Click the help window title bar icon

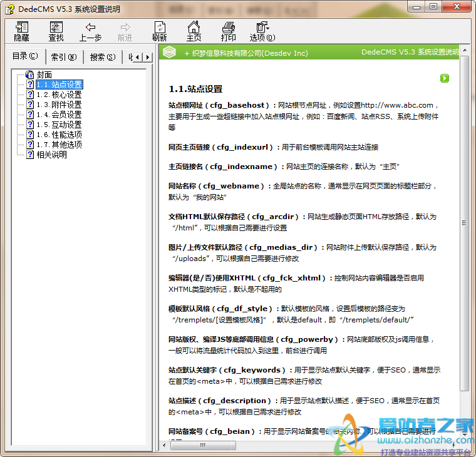(9, 9)
